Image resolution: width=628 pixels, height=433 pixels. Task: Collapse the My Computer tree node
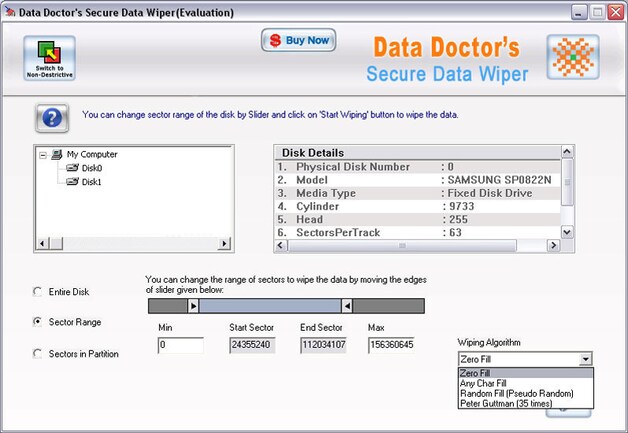[x=43, y=155]
